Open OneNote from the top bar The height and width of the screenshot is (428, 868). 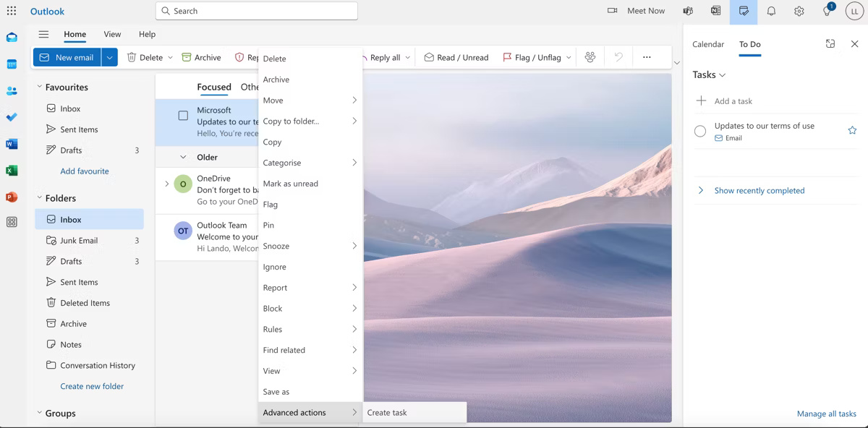click(715, 11)
